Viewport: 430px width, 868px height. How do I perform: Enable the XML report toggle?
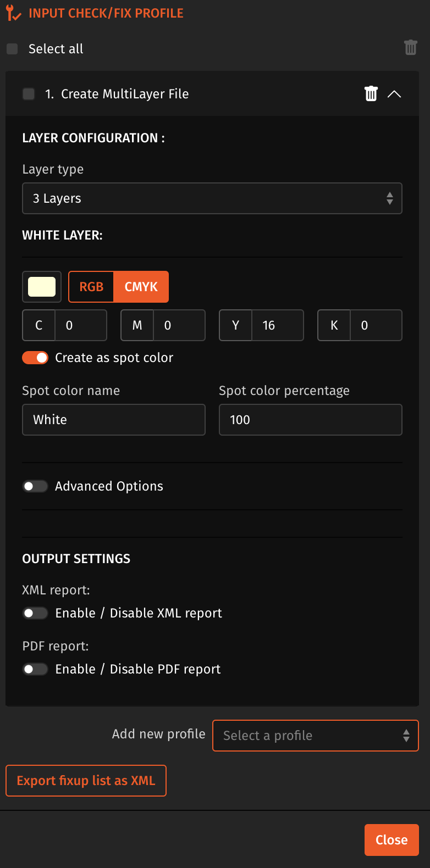click(x=35, y=613)
